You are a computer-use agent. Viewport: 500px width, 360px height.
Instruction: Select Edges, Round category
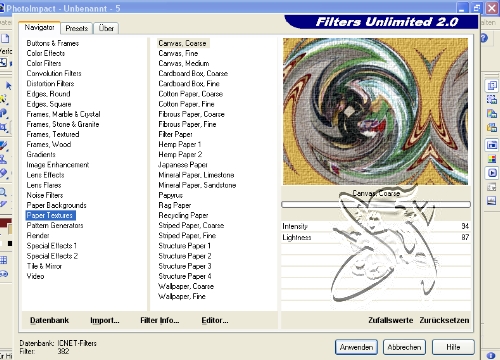pyautogui.click(x=48, y=94)
